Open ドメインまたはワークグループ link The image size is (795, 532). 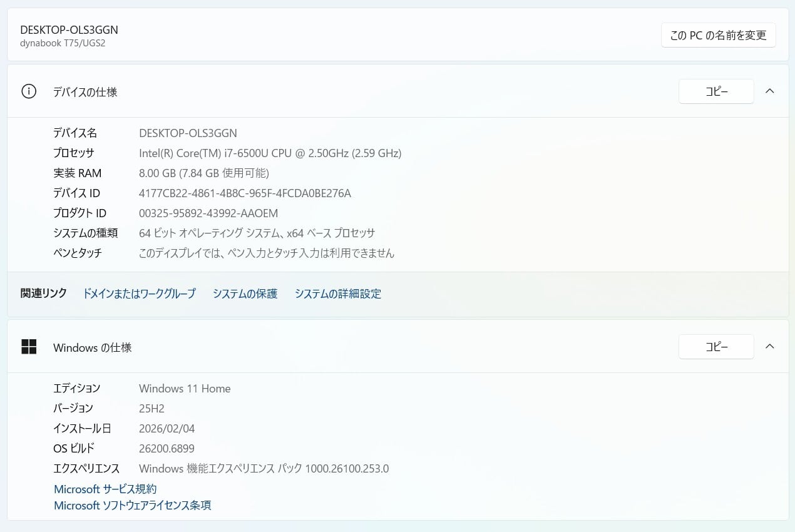tap(140, 294)
